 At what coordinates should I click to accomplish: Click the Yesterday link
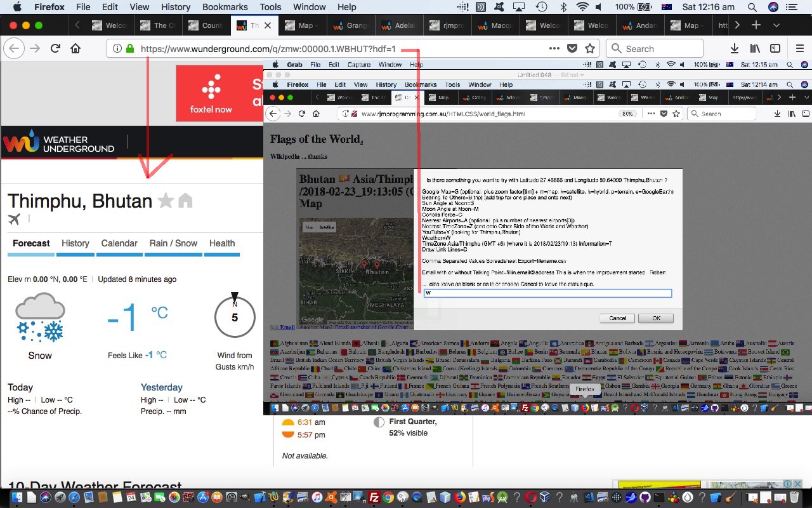[161, 387]
